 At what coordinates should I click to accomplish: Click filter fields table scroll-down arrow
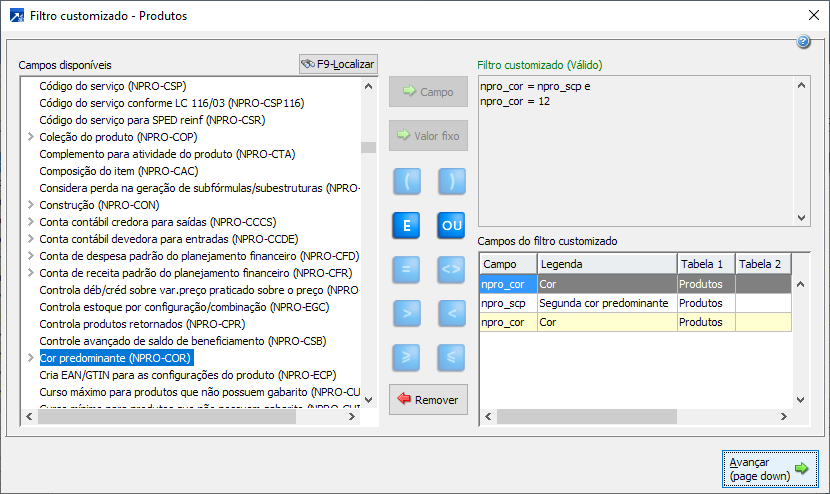point(800,400)
